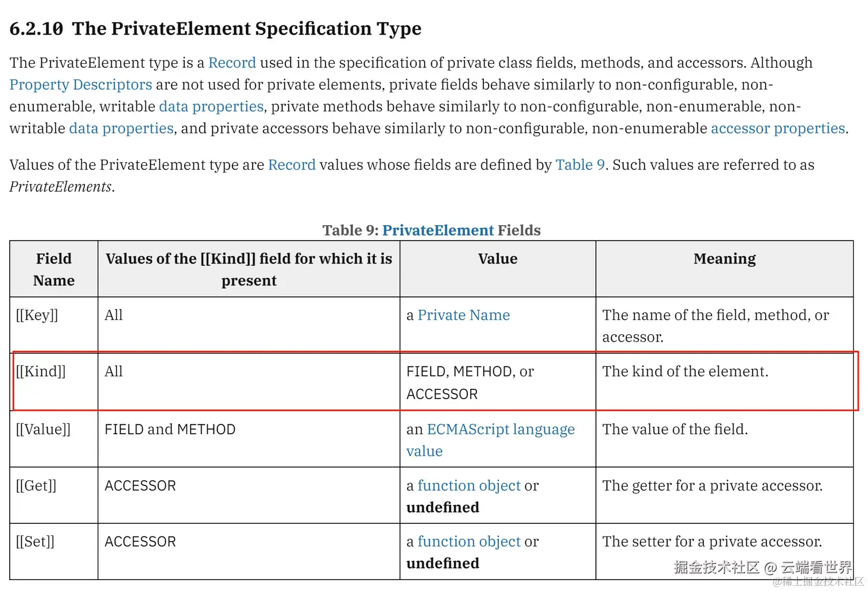Click 'The getter for a private accessor' cell
The height and width of the screenshot is (591, 868).
pyautogui.click(x=712, y=485)
